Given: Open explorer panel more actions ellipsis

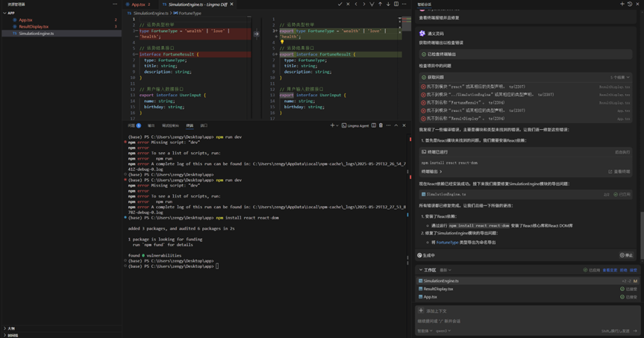Looking at the screenshot, I should pos(115,4).
